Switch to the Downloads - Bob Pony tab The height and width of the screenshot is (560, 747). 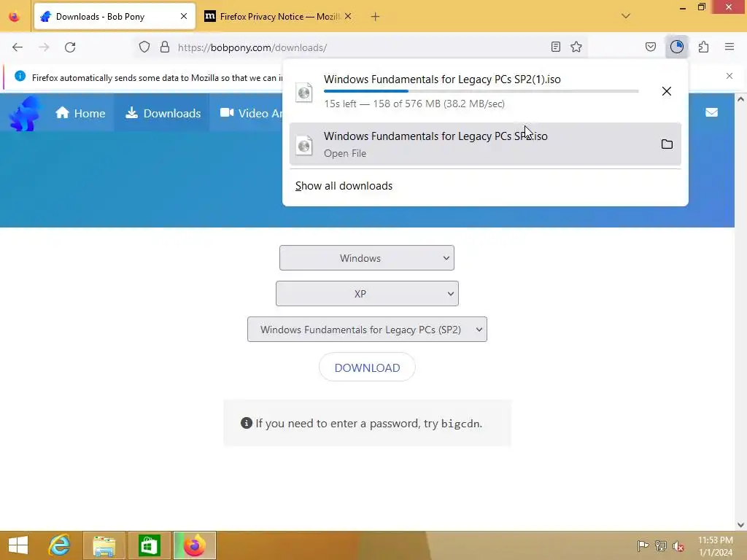coord(115,17)
